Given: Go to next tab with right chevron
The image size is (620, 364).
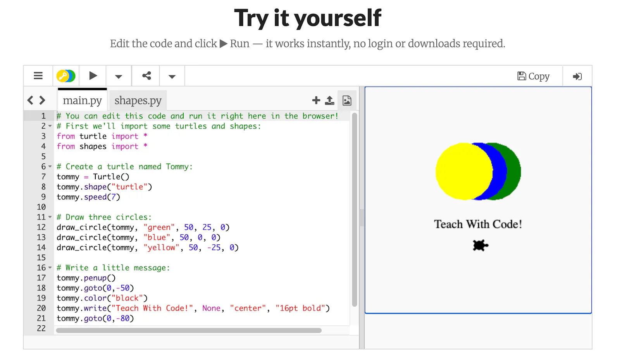Looking at the screenshot, I should point(42,100).
